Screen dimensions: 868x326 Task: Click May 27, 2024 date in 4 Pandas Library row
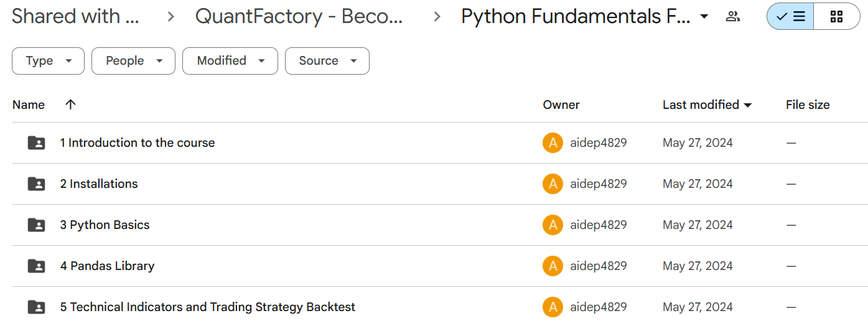[x=698, y=266]
